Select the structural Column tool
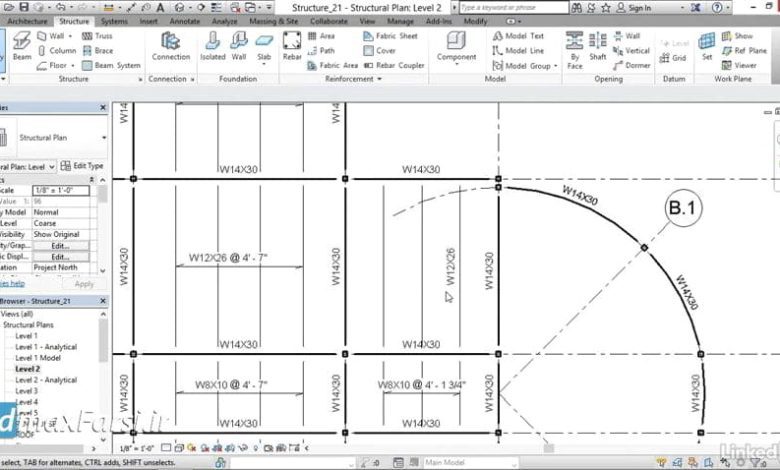This screenshot has height=470, width=780. click(57, 51)
